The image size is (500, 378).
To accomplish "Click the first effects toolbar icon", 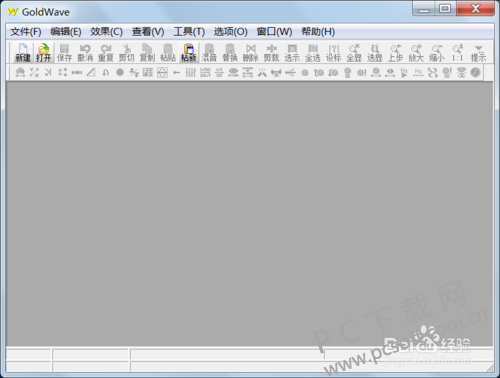I will click(20, 72).
